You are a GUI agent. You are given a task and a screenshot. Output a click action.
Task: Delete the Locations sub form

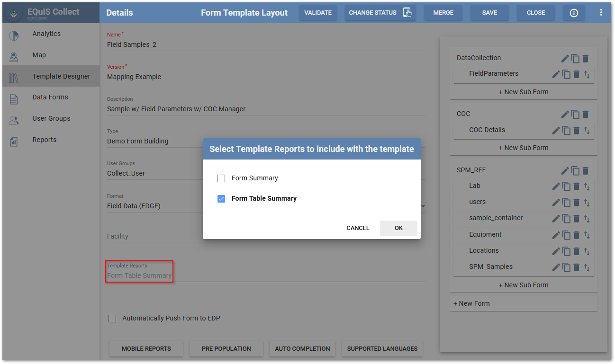pos(577,251)
